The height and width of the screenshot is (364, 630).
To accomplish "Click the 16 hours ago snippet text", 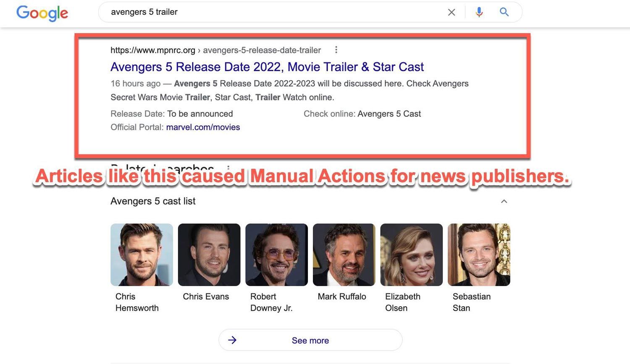I will (x=135, y=84).
